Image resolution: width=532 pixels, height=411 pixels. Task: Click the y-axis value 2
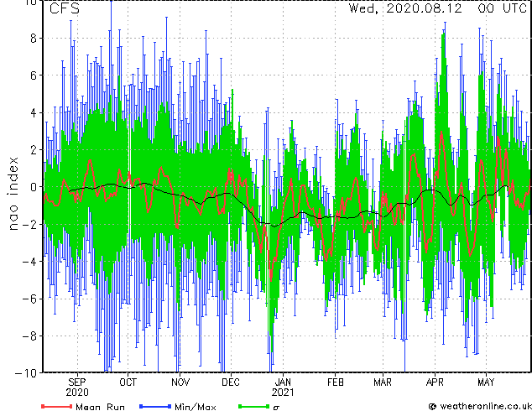(34, 150)
